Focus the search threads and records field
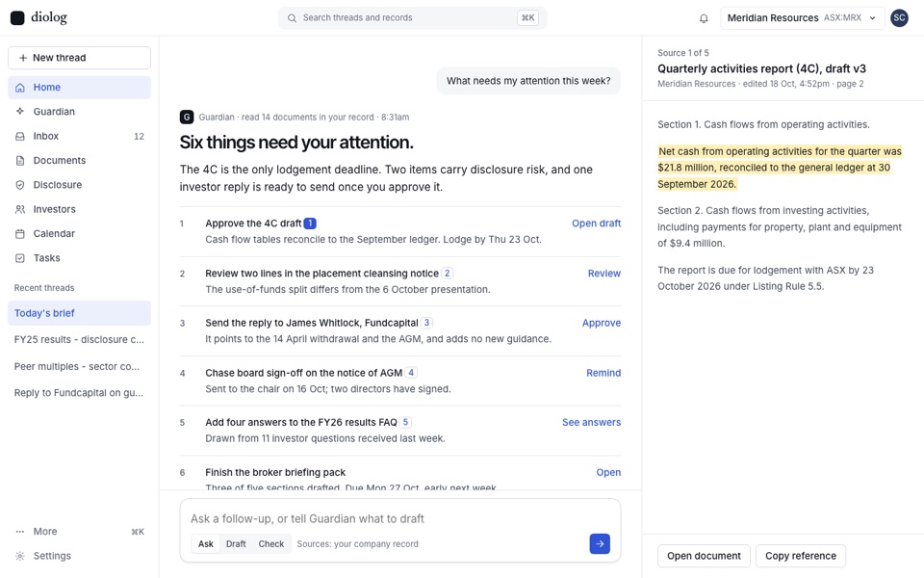This screenshot has width=924, height=578. click(413, 18)
